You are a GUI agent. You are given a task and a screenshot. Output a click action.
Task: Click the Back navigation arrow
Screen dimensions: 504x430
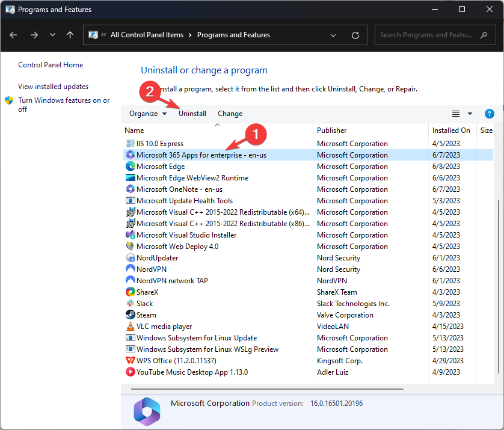13,35
